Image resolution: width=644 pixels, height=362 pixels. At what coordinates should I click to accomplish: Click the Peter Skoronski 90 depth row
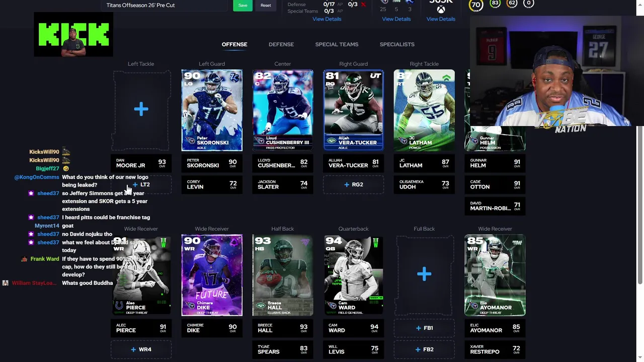coord(212,163)
